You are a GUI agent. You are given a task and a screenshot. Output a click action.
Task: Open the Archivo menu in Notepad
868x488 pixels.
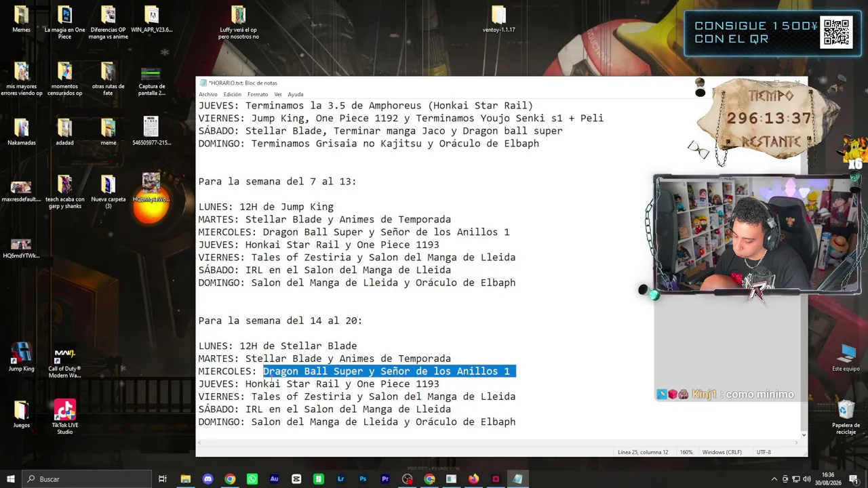click(x=208, y=94)
